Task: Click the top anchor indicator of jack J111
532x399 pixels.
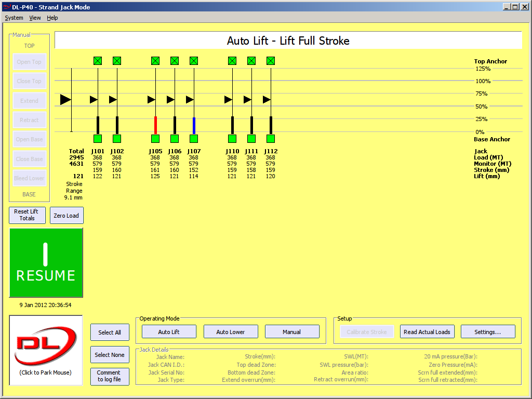Action: click(251, 61)
